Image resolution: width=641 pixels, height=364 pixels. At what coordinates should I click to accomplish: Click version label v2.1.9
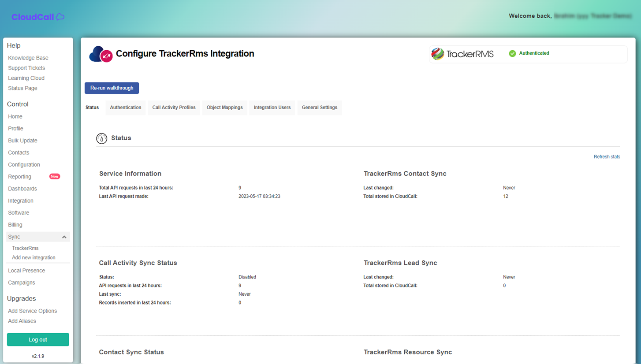click(38, 356)
